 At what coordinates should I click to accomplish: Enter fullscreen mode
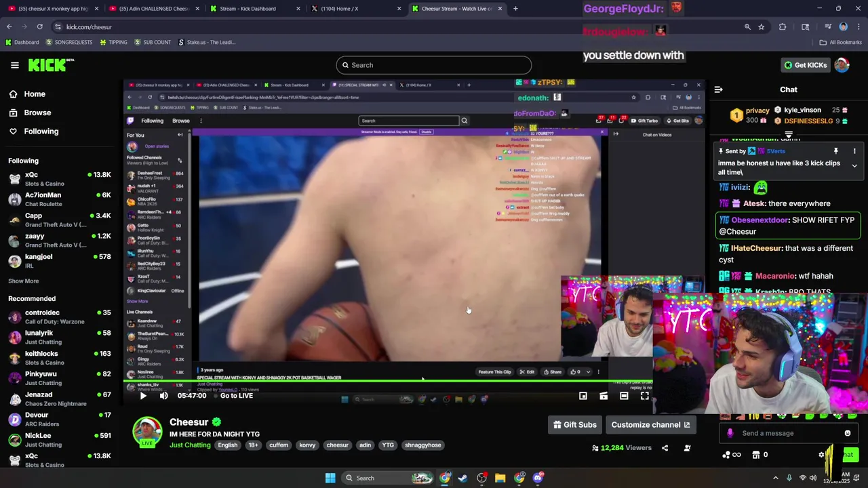(x=645, y=396)
